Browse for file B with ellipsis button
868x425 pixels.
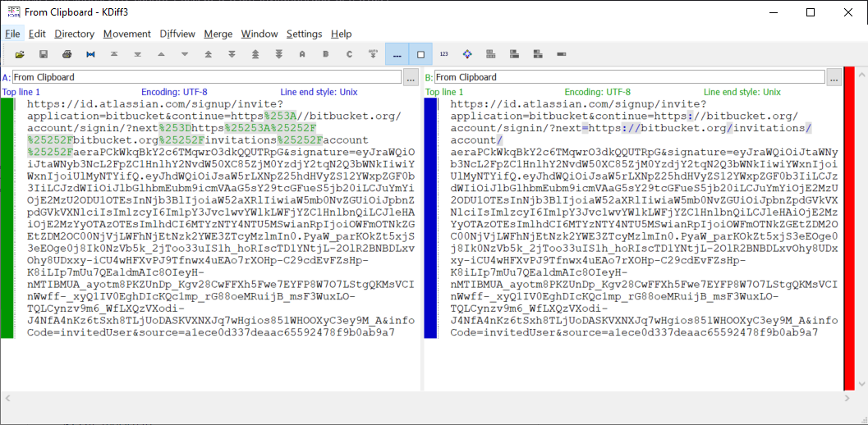(x=834, y=77)
